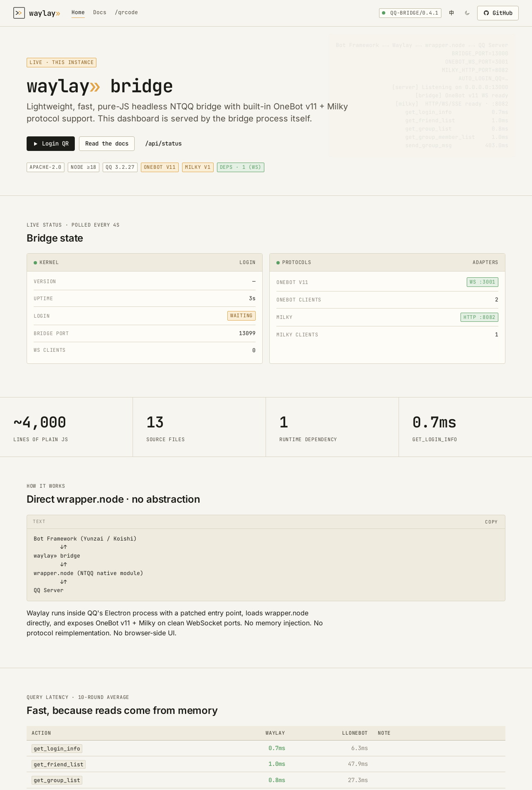Screen dimensions: 532x790
Task: Click the 'Direct wrapper.node · no abstraction' heading
Action: click(113, 499)
